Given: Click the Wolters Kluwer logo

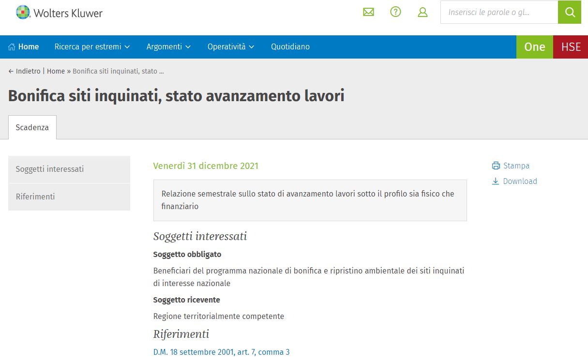Looking at the screenshot, I should tap(59, 13).
